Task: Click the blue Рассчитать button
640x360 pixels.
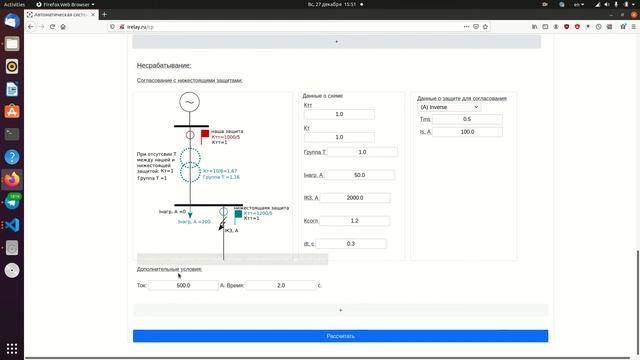Action: pos(340,336)
